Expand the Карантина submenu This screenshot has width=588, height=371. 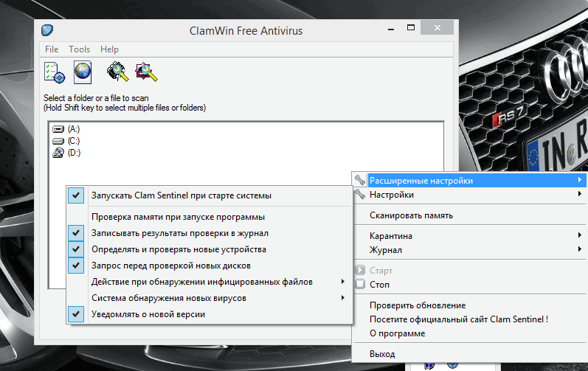470,236
